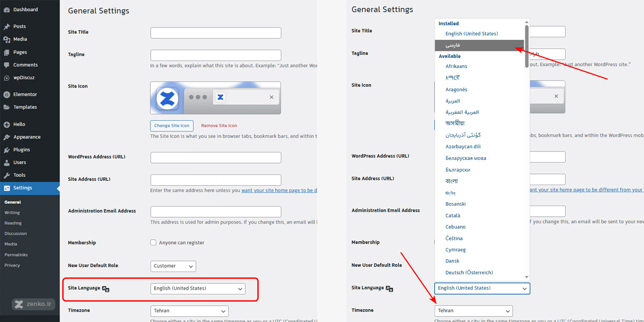The height and width of the screenshot is (322, 644).
Task: Click the Comments bubble icon
Action: coord(6,65)
